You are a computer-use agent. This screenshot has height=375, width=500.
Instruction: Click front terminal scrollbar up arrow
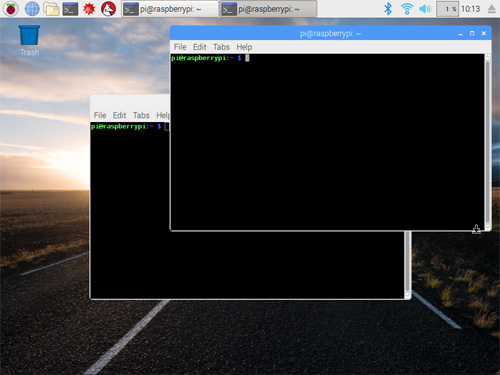click(488, 57)
